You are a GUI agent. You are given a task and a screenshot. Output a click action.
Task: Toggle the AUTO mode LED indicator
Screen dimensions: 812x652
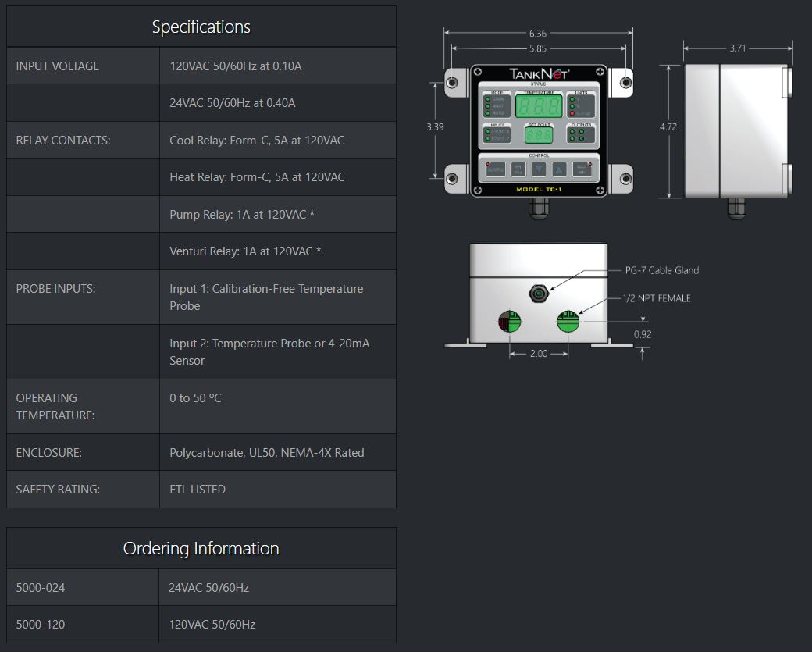[487, 113]
